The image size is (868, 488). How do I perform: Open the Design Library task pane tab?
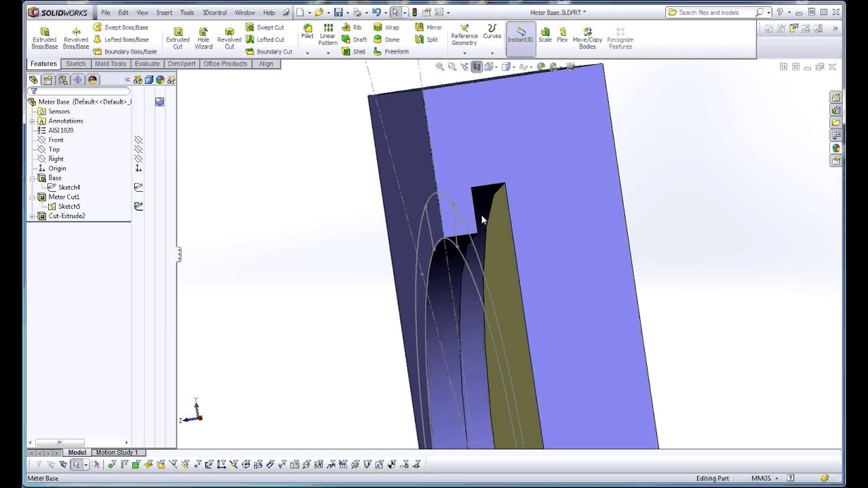pyautogui.click(x=836, y=110)
